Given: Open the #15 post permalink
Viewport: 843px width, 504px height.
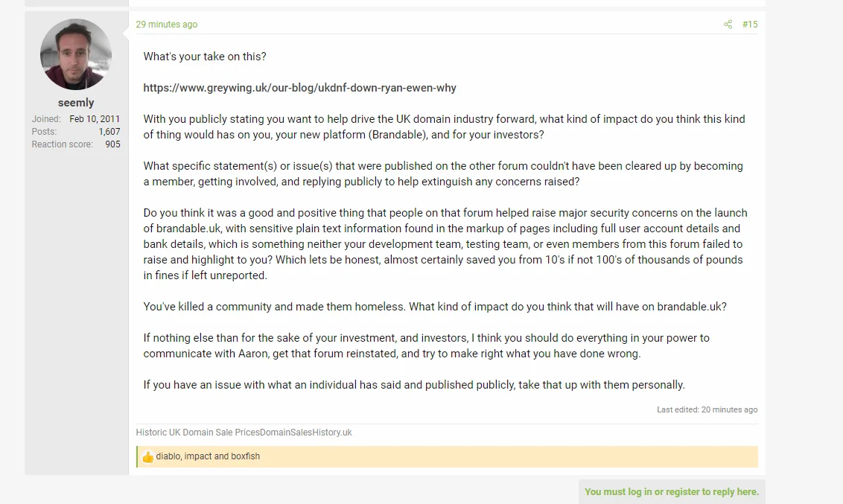Looking at the screenshot, I should click(750, 24).
